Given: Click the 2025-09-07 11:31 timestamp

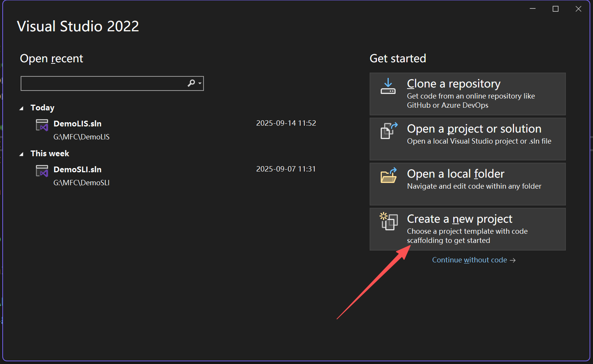Looking at the screenshot, I should 286,169.
